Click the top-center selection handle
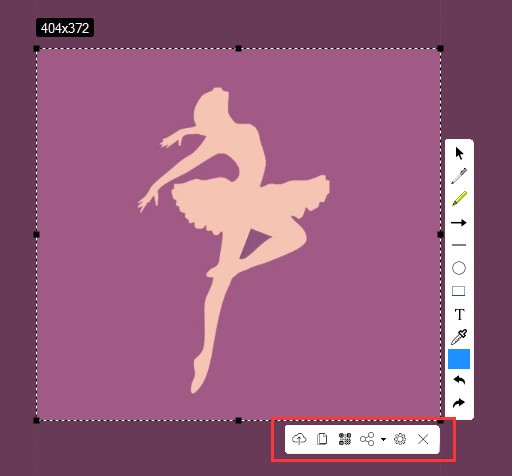 pos(238,49)
